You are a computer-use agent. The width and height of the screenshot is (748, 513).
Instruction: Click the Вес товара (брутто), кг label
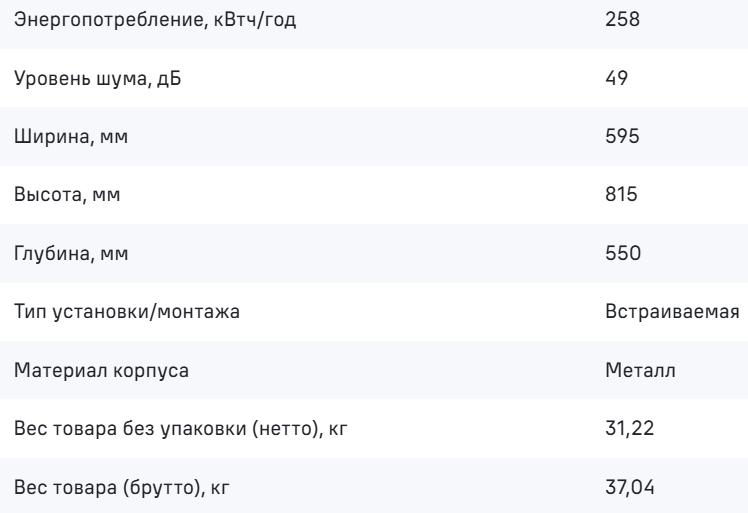122,488
